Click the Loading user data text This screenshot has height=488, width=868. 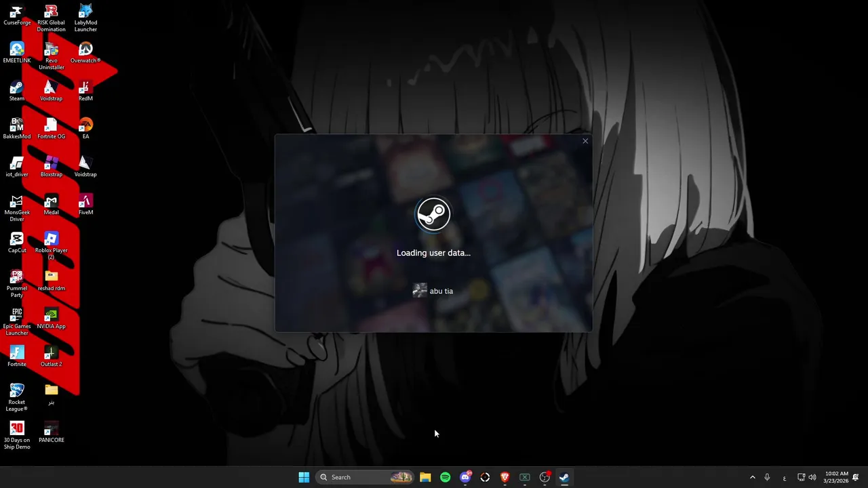pos(433,253)
